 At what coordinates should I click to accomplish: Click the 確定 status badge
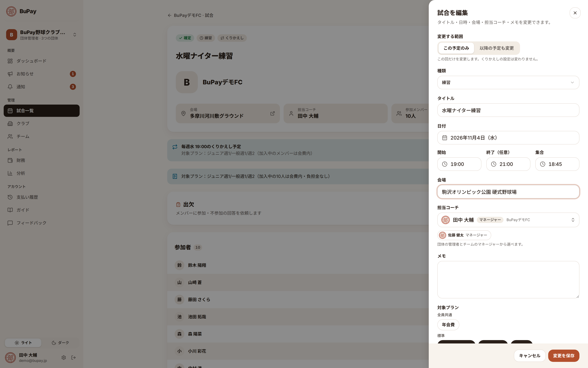185,38
